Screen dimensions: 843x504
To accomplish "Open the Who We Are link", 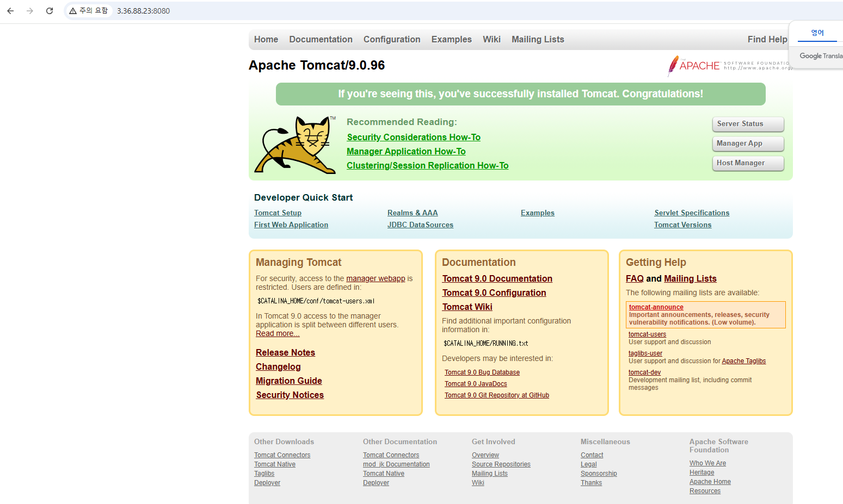I will point(707,463).
